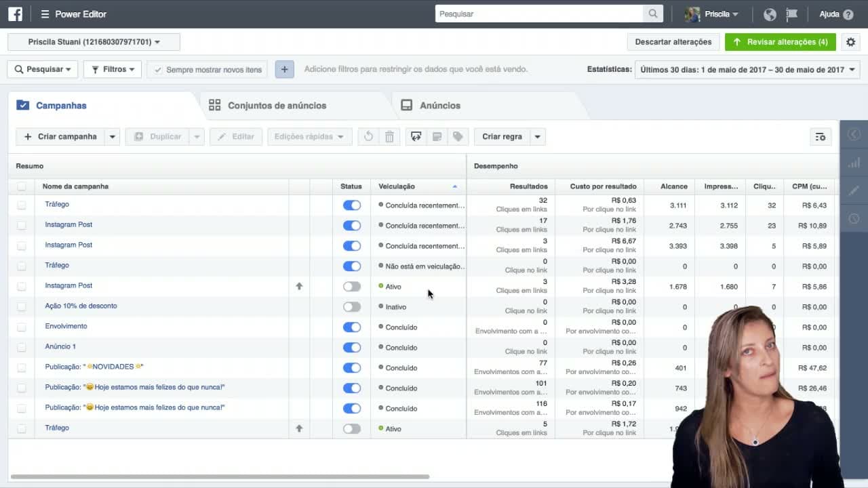Toggle status switch for Anúncio 1
This screenshot has width=868, height=488.
(352, 348)
